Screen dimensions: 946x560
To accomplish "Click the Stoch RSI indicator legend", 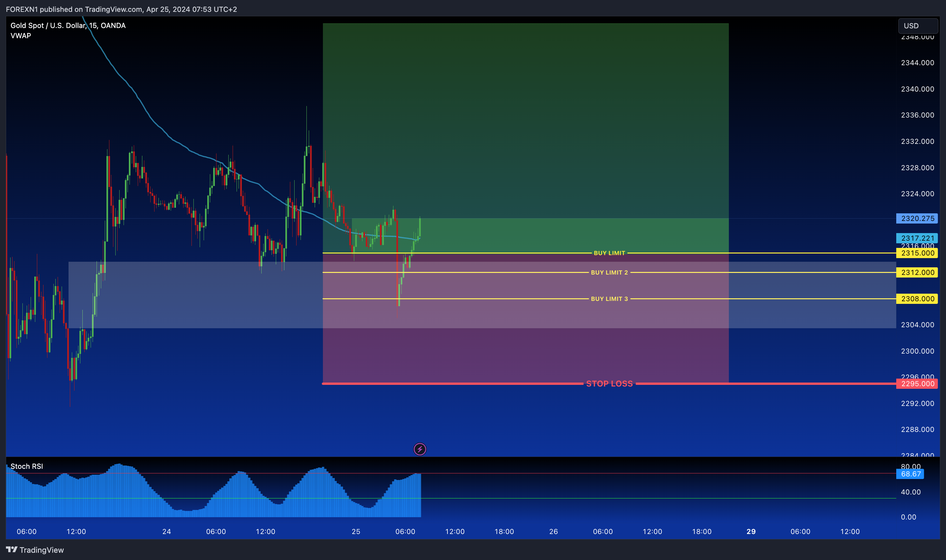I will tap(26, 467).
